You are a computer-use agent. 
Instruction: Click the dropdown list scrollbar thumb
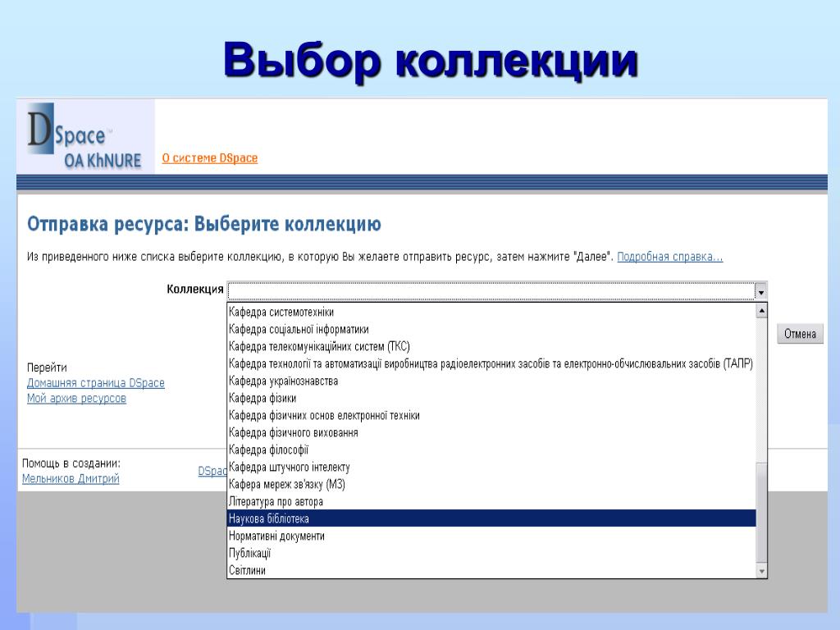pos(761,513)
